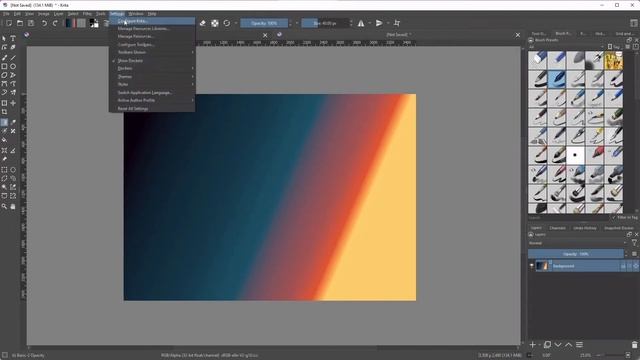
Task: Open layer properties from Layers docker
Action: (x=579, y=345)
